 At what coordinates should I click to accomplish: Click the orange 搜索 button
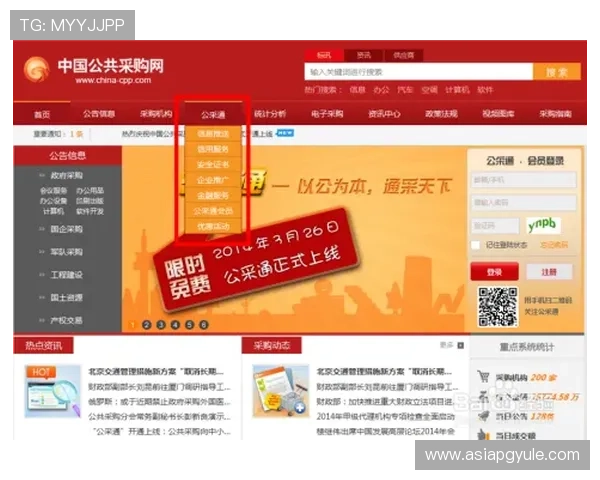pos(557,72)
